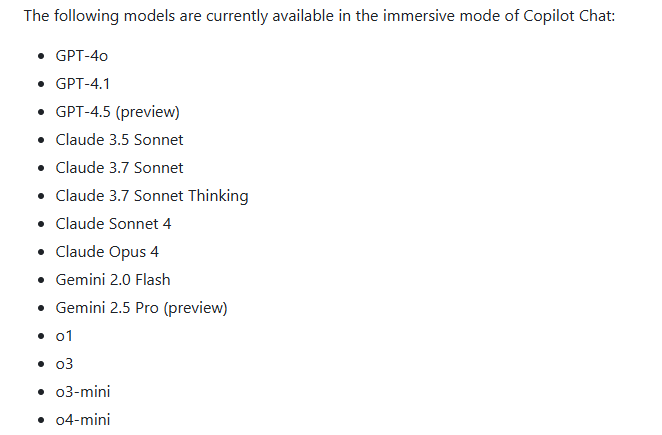Click Claude 3.7 Sonnet Thinking entry
The height and width of the screenshot is (435, 662).
click(152, 196)
